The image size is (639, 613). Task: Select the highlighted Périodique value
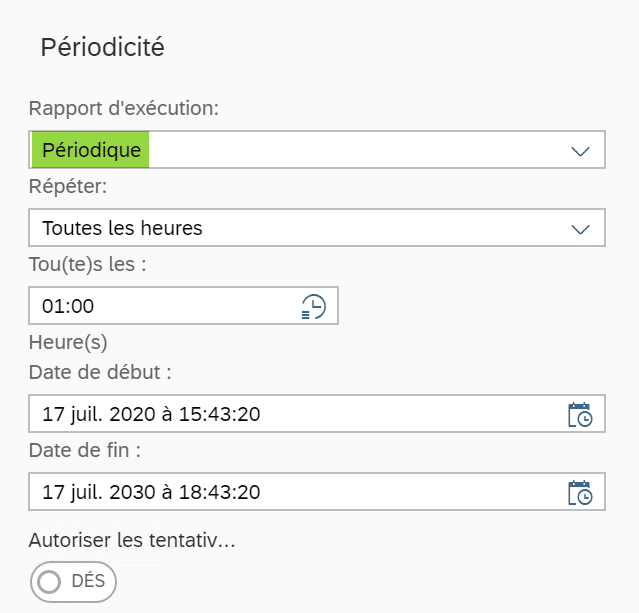coord(90,150)
